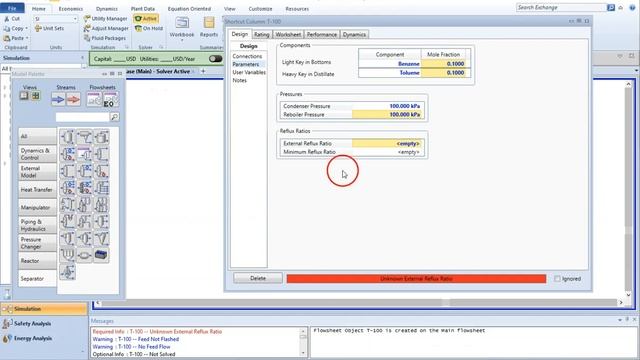This screenshot has width=640, height=360.
Task: Select the Reactor palette category
Action: tap(37, 260)
